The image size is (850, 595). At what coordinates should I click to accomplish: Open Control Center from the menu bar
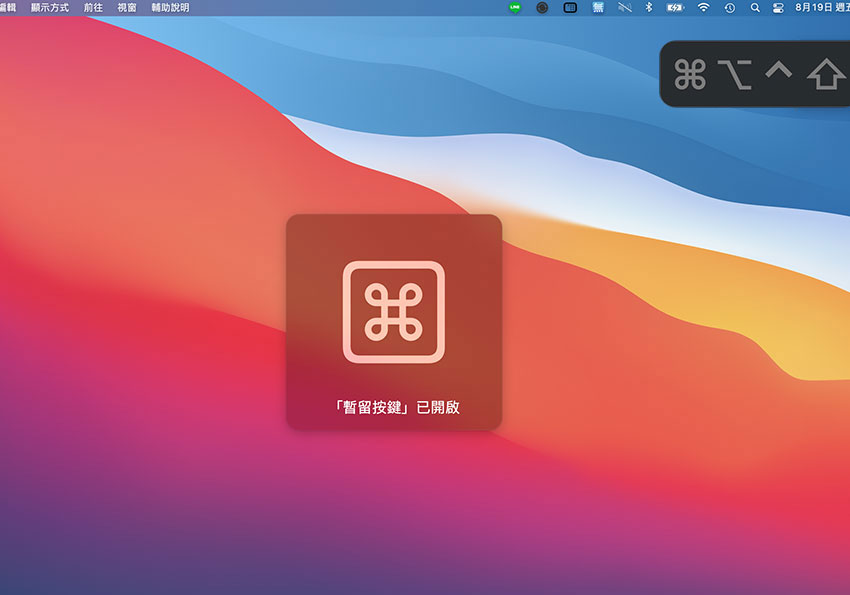pyautogui.click(x=778, y=8)
